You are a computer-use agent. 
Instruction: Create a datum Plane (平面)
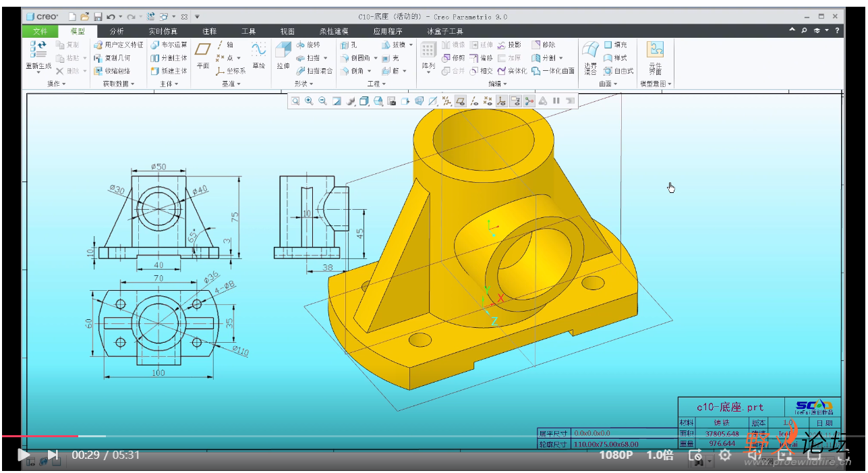(x=202, y=55)
